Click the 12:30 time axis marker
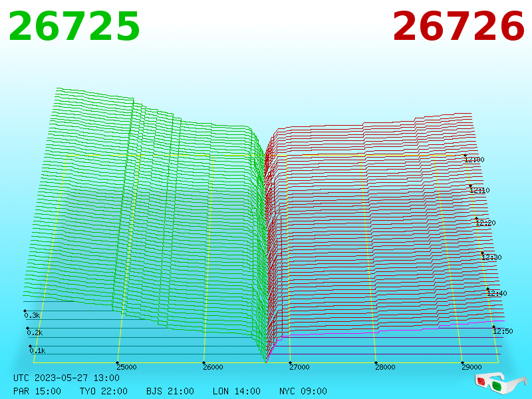The width and height of the screenshot is (532, 399). pos(491,257)
